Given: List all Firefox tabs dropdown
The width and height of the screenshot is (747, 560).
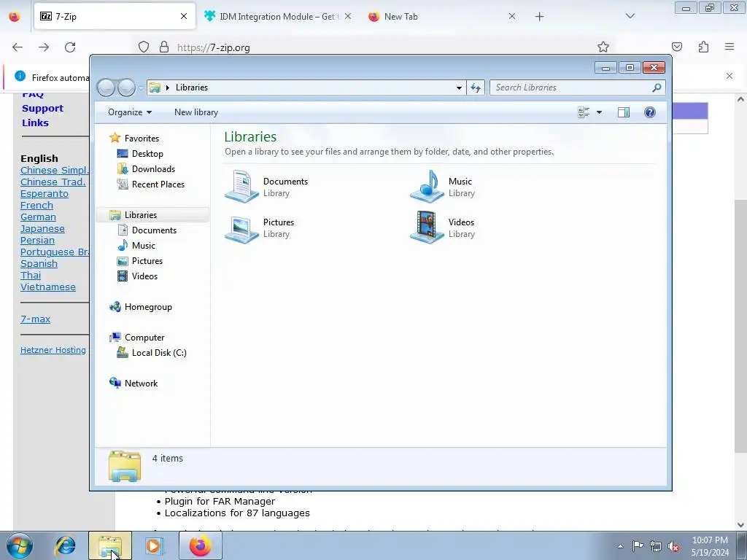Looking at the screenshot, I should tap(630, 16).
